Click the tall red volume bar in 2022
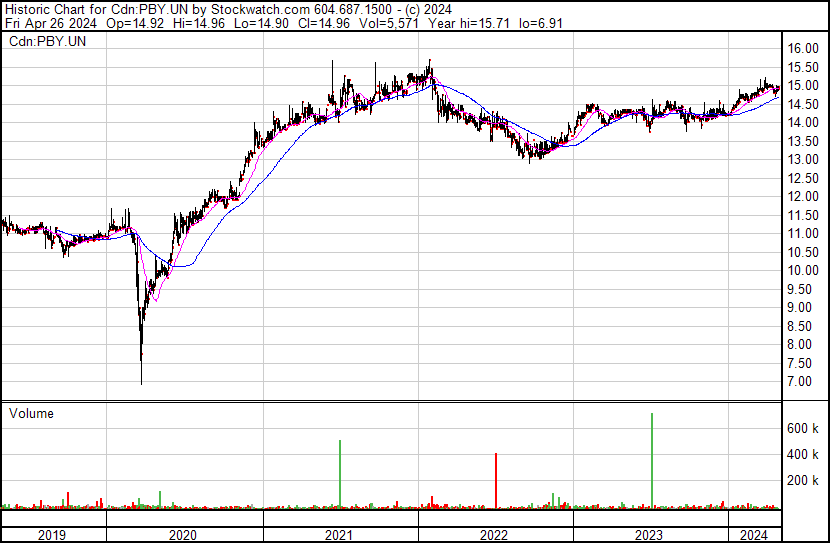This screenshot has width=830, height=543. pos(496,481)
